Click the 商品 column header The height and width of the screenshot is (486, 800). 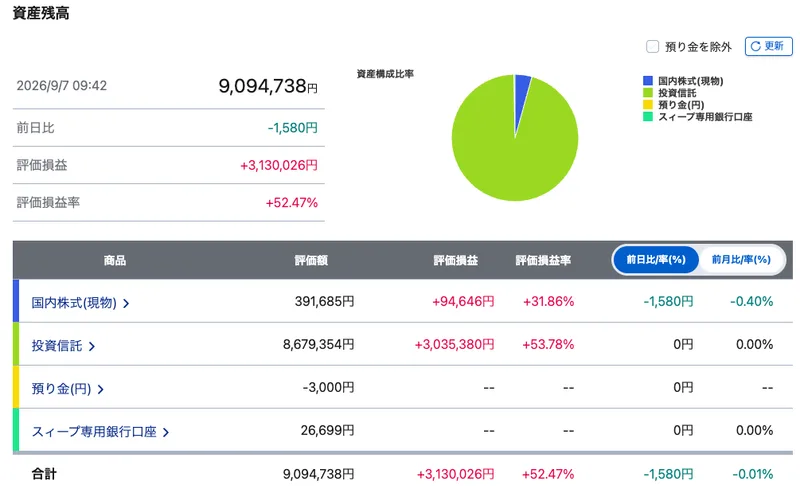point(115,261)
